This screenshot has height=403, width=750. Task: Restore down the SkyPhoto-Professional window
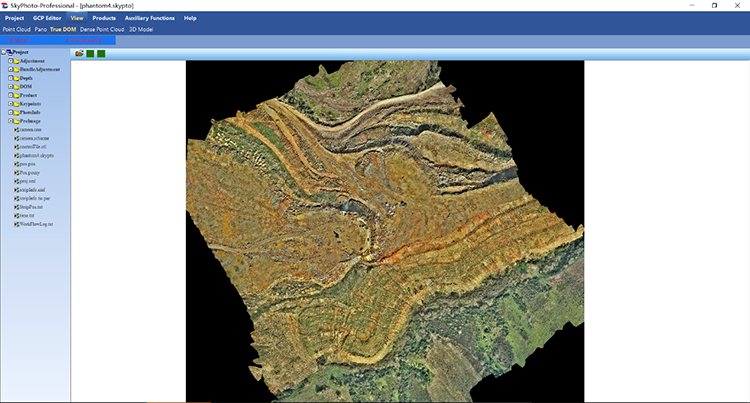[715, 5]
